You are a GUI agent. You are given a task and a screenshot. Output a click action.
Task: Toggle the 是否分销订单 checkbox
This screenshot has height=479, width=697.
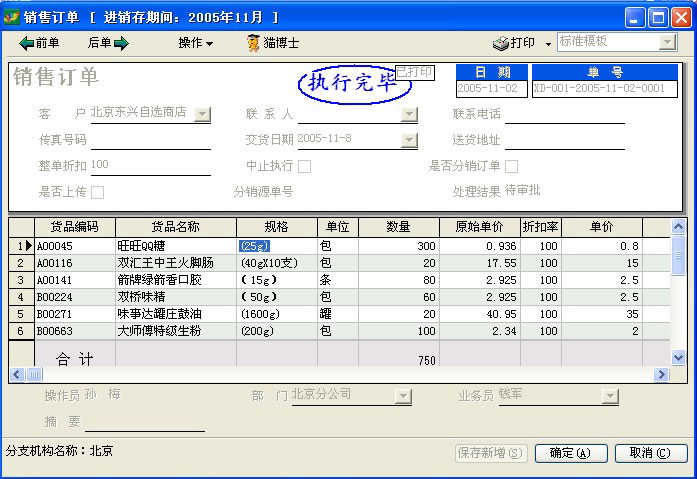(511, 166)
